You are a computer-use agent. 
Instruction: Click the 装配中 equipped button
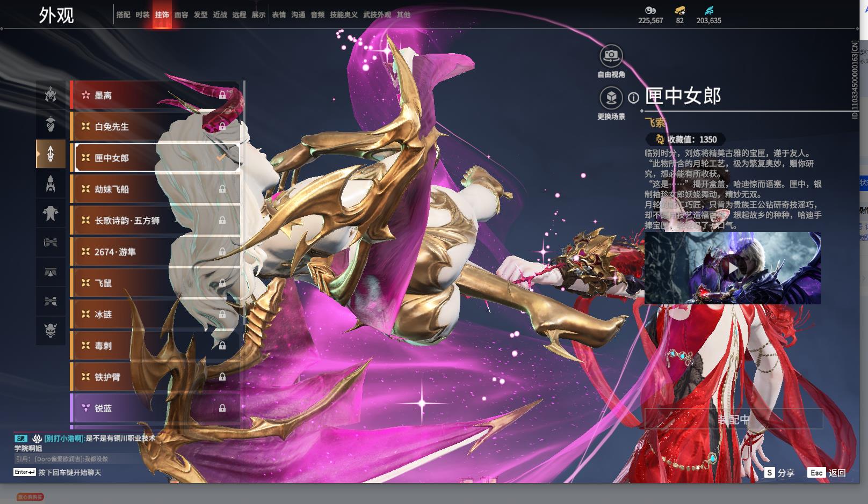733,419
